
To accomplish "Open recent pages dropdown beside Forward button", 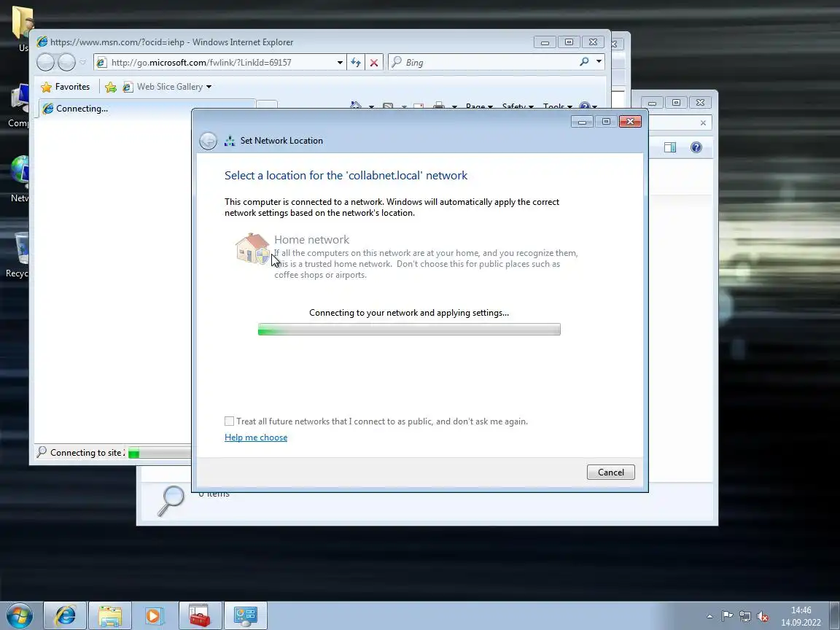I will click(82, 63).
